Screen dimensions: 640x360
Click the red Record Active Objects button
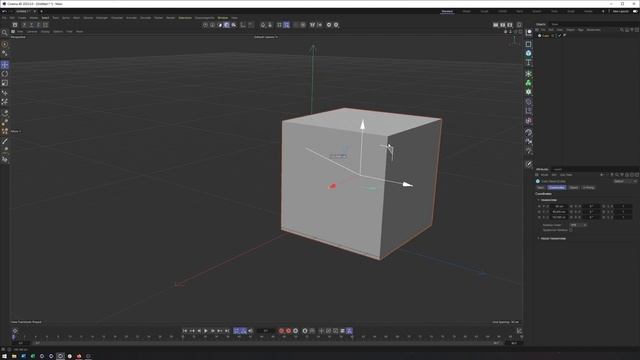(x=281, y=331)
